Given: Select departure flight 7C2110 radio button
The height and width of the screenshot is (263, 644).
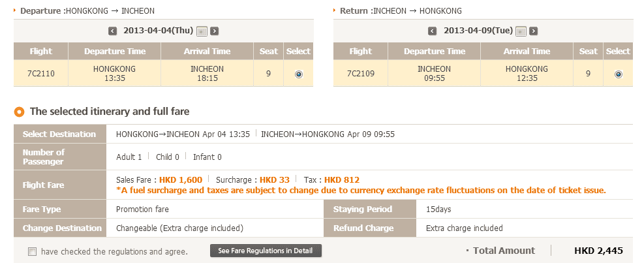Looking at the screenshot, I should tap(299, 74).
